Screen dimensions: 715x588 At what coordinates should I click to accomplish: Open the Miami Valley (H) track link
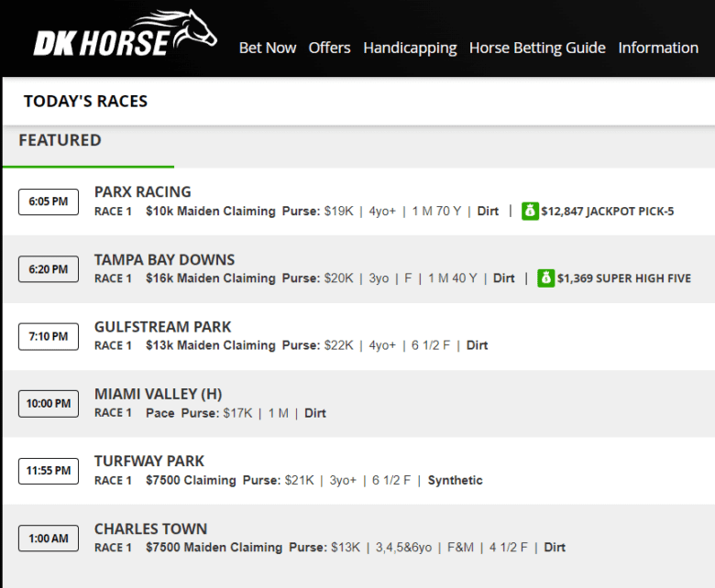pos(159,394)
